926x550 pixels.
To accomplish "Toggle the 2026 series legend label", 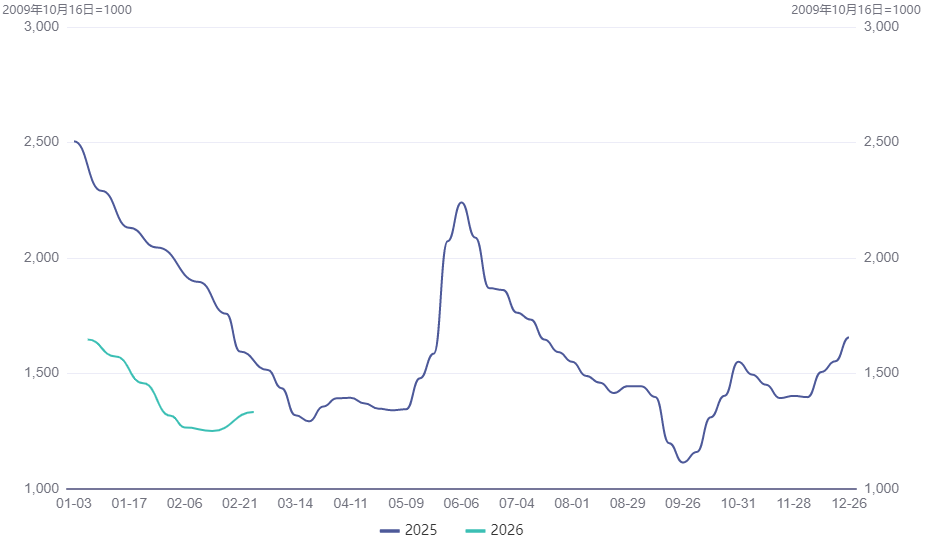I will 507,530.
